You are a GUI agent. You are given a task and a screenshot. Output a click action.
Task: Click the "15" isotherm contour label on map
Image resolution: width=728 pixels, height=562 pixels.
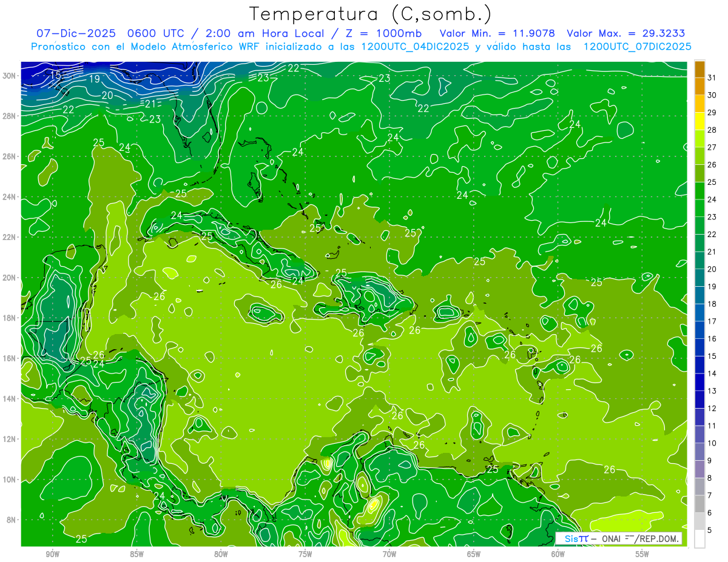pyautogui.click(x=55, y=76)
